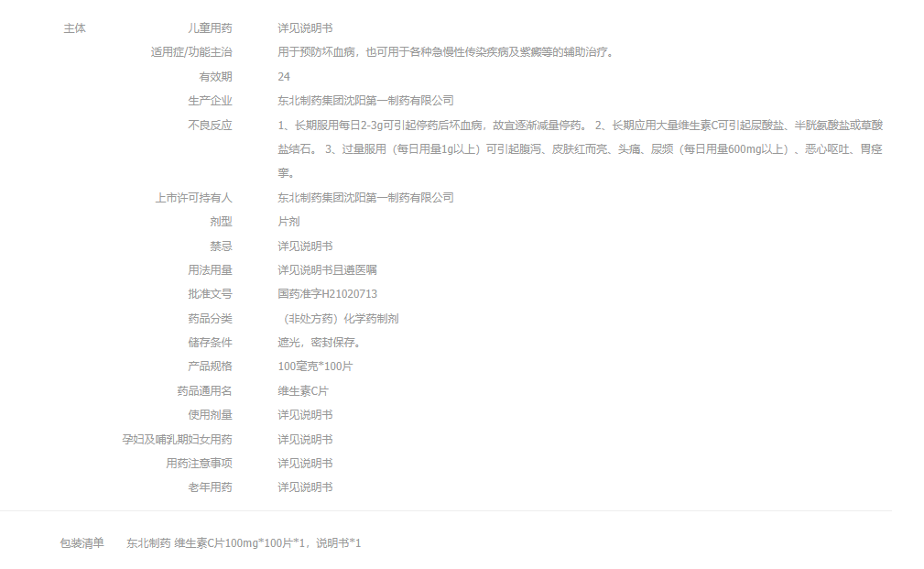Viewport: 924px width, 569px height.
Task: Click the 不良反应 description paragraph
Action: pyautogui.click(x=580, y=148)
